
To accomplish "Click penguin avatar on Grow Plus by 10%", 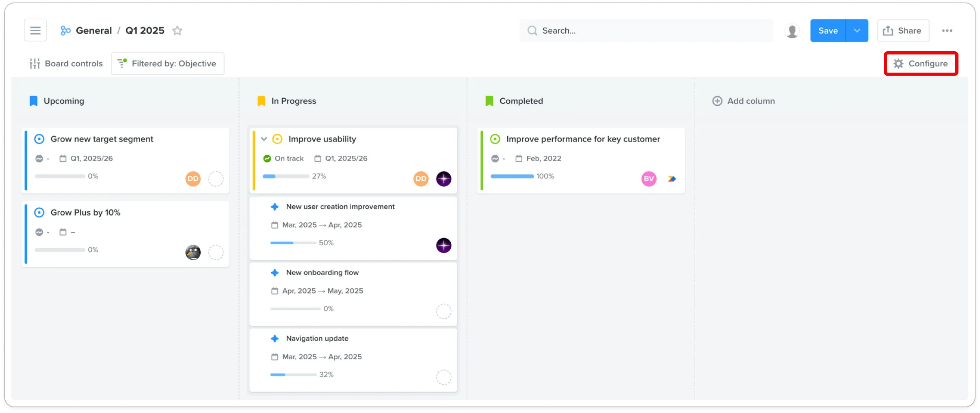I will click(193, 252).
